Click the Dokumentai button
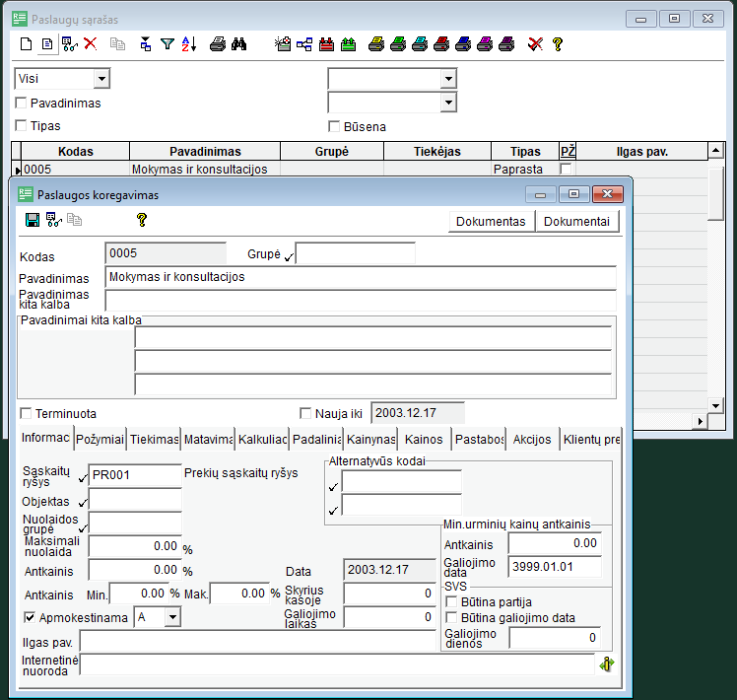 click(576, 222)
